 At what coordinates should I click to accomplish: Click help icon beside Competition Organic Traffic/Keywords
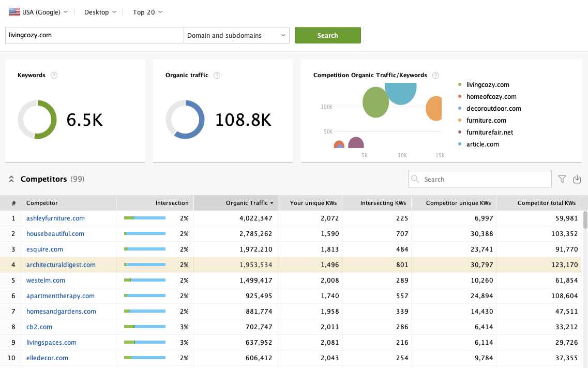(436, 75)
